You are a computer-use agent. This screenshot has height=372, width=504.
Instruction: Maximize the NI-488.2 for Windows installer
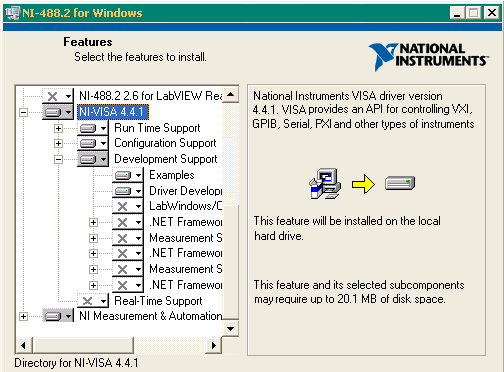473,13
